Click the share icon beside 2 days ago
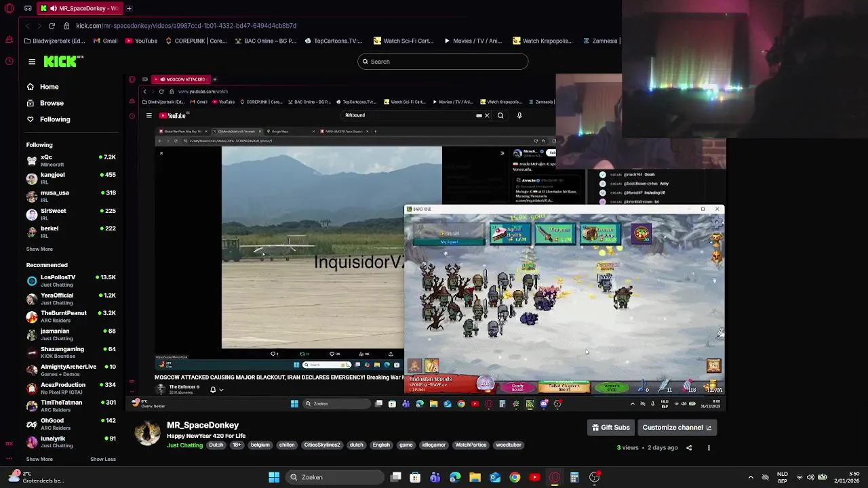The width and height of the screenshot is (868, 488). (x=689, y=447)
